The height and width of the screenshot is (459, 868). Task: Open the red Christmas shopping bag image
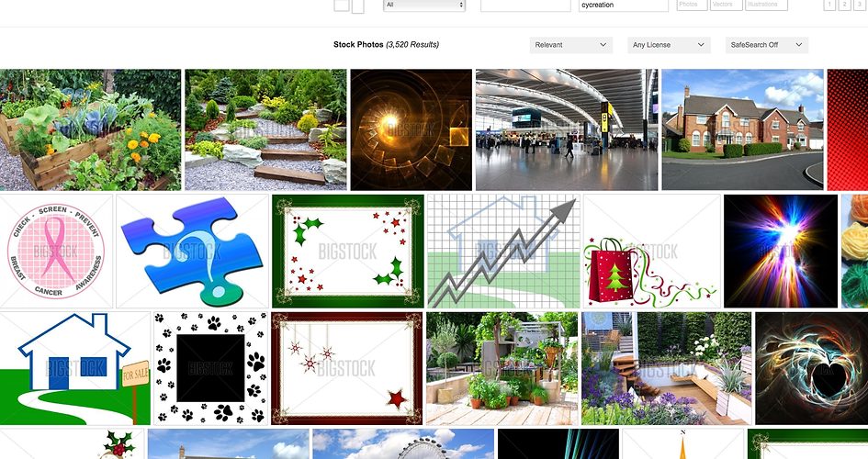click(652, 251)
